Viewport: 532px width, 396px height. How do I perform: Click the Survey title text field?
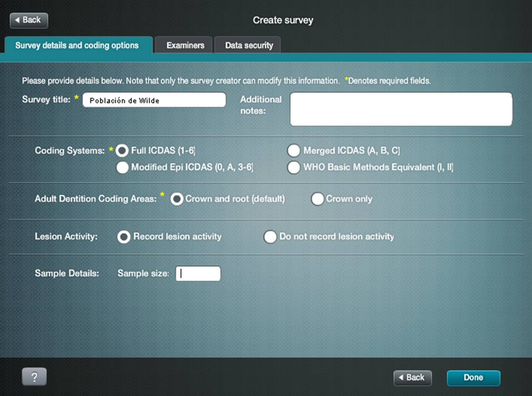(154, 100)
